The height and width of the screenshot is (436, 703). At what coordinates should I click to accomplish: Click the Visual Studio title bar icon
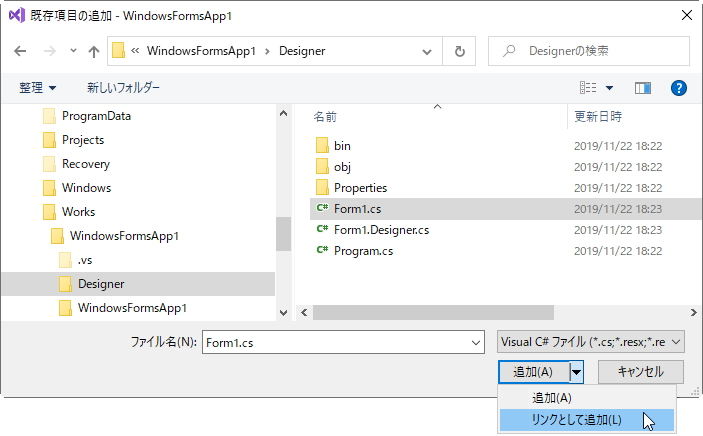coord(17,16)
